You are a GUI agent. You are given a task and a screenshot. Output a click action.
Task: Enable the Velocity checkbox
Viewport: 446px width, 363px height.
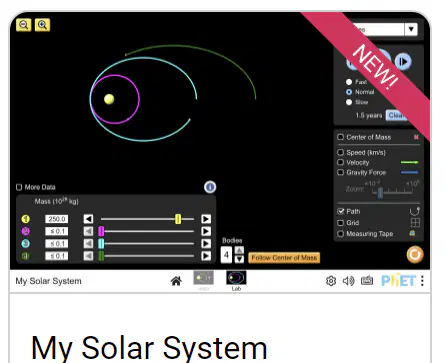340,162
